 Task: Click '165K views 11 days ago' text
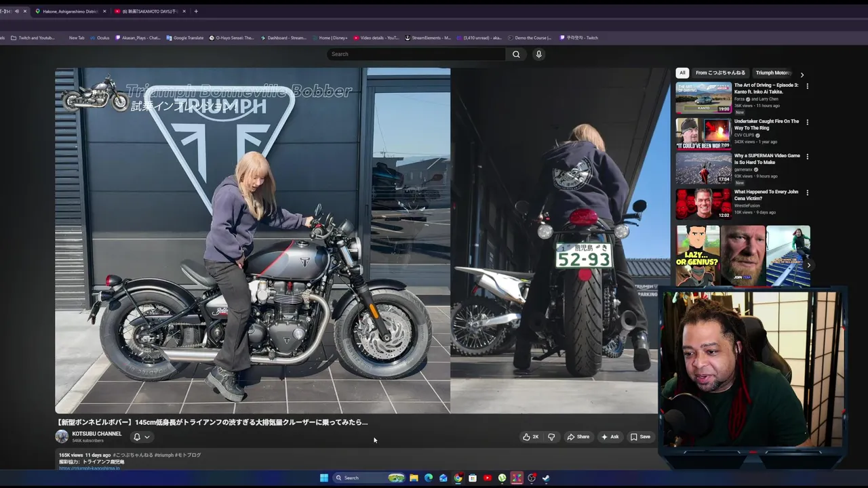pyautogui.click(x=84, y=455)
